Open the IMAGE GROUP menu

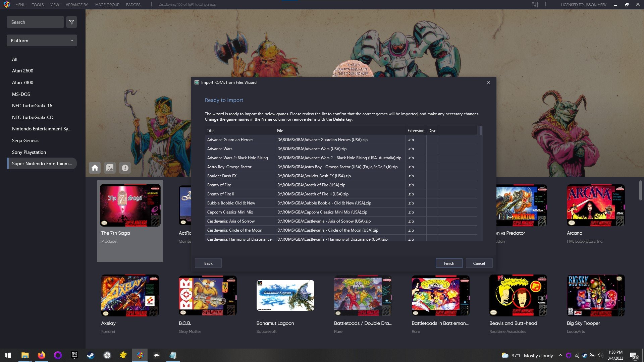(x=107, y=5)
